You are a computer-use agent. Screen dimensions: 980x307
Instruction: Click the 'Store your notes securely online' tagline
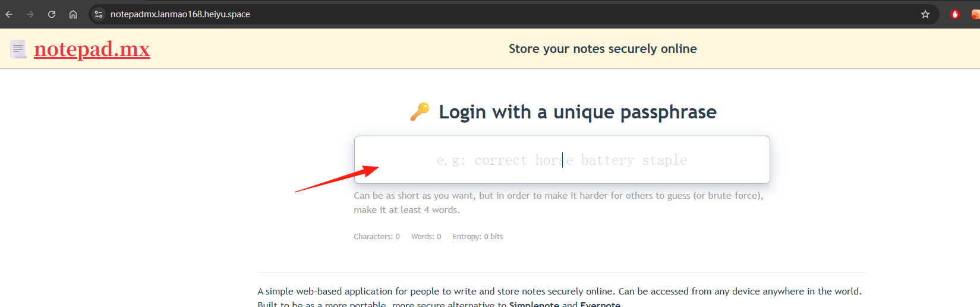(603, 49)
